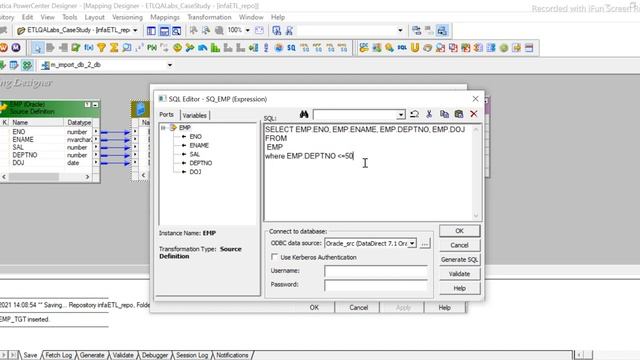Click the Overview window magnifier view icon
The image size is (640, 360).
(x=176, y=31)
